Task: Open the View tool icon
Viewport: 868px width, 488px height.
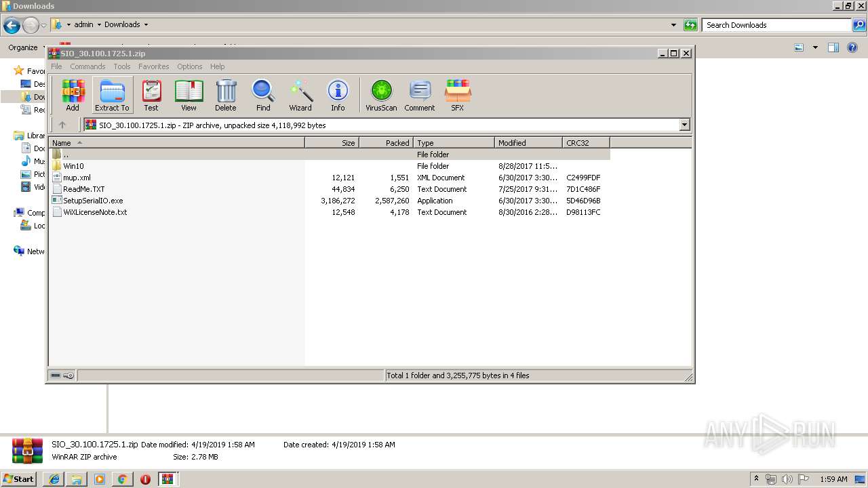Action: (189, 95)
